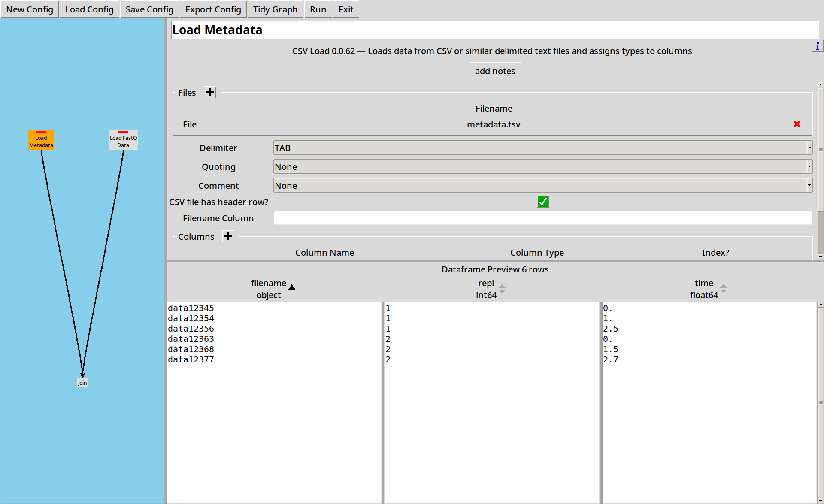Sort by filename column arrow
The width and height of the screenshot is (824, 504).
pos(292,287)
